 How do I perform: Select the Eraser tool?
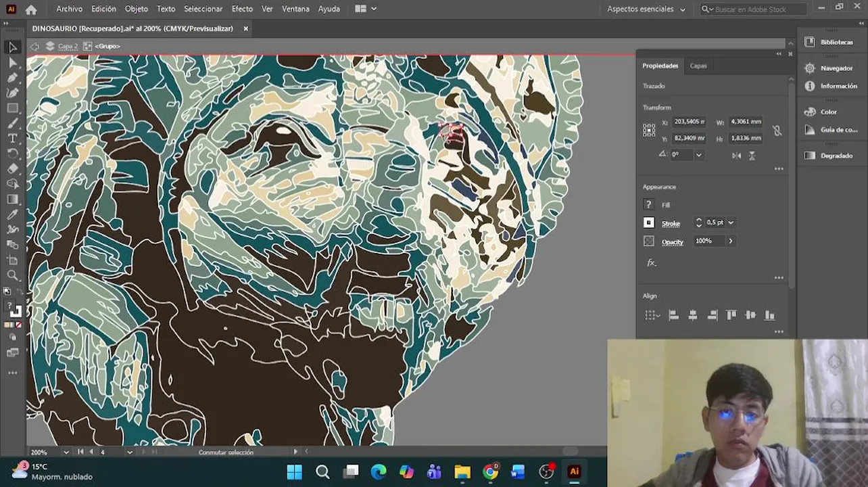pyautogui.click(x=12, y=169)
